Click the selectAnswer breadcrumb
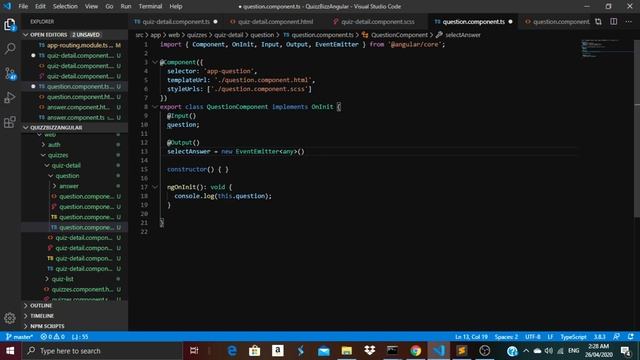This screenshot has width=640, height=360. (x=463, y=35)
